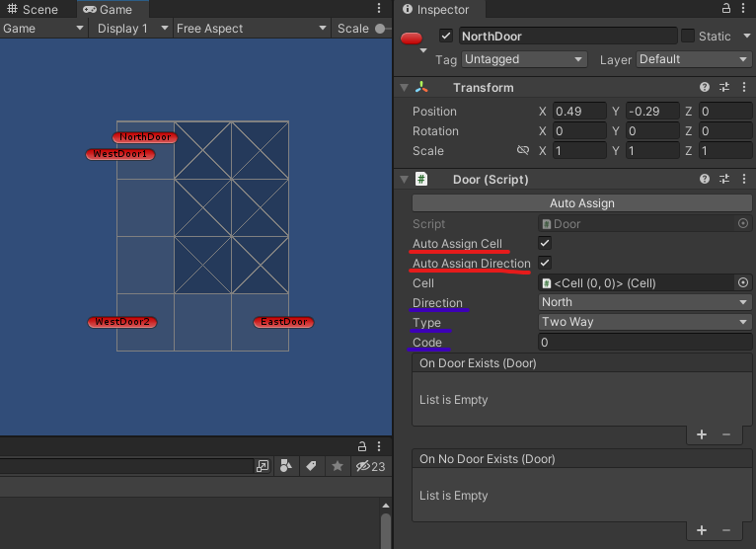Open Transform component presets

tap(724, 87)
